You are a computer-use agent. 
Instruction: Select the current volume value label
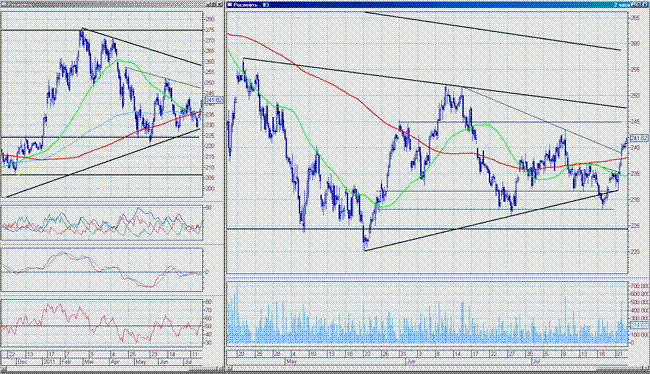[x=639, y=325]
